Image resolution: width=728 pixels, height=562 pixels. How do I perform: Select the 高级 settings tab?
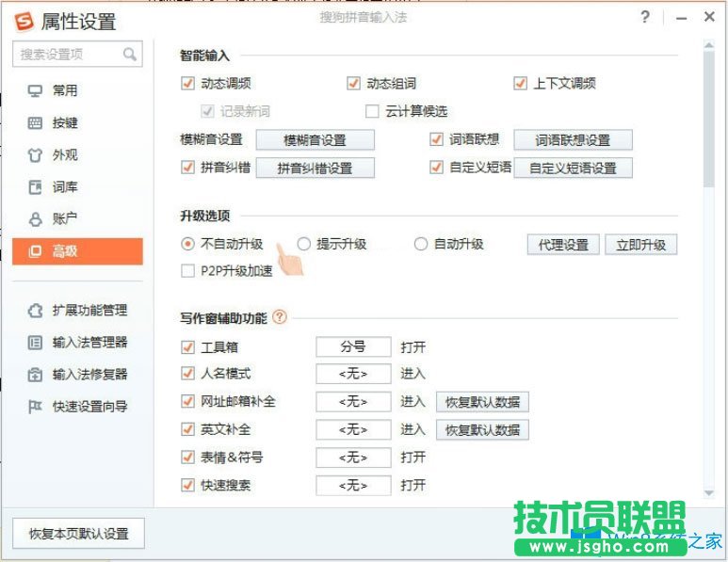77,251
